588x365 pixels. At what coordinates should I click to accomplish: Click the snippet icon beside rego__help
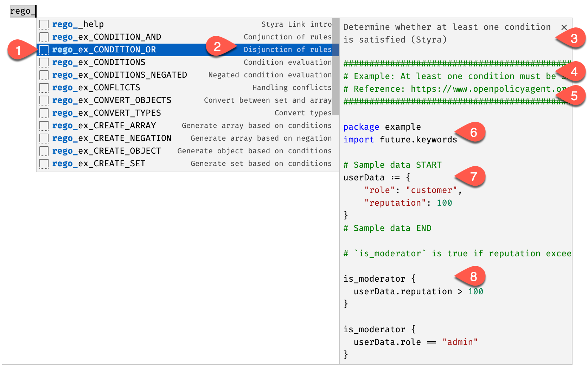click(x=44, y=24)
